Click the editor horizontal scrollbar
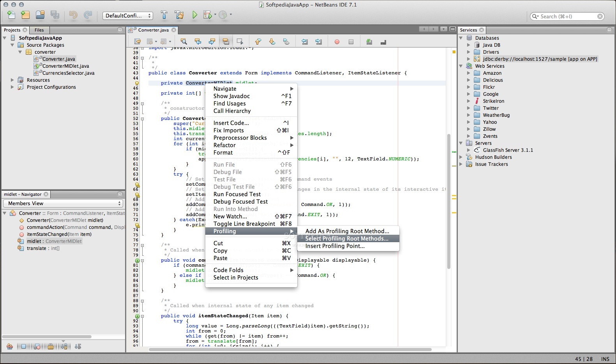Viewport: 616px width, 364px height. 290,350
